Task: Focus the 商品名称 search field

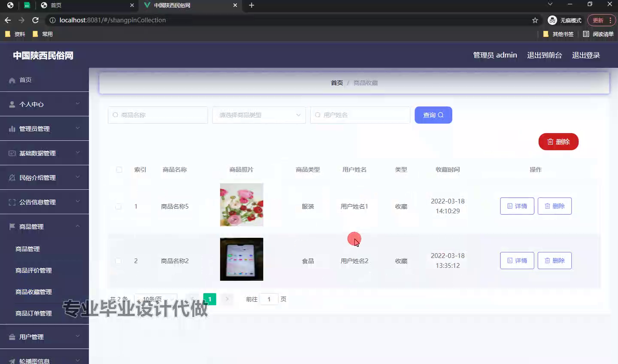Action: pyautogui.click(x=158, y=115)
